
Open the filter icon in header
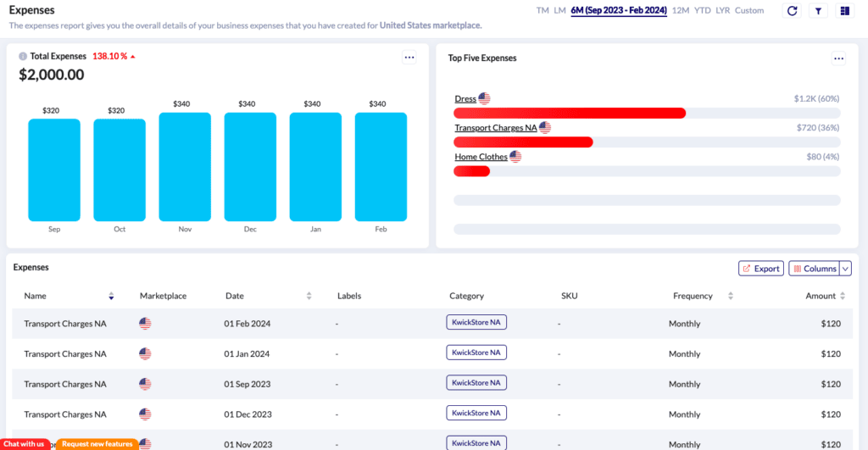818,10
